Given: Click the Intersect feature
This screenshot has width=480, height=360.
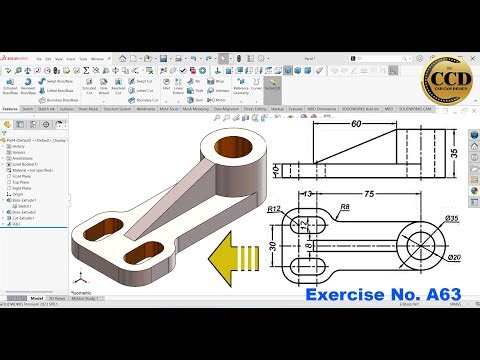Looking at the screenshot, I should click(218, 90).
